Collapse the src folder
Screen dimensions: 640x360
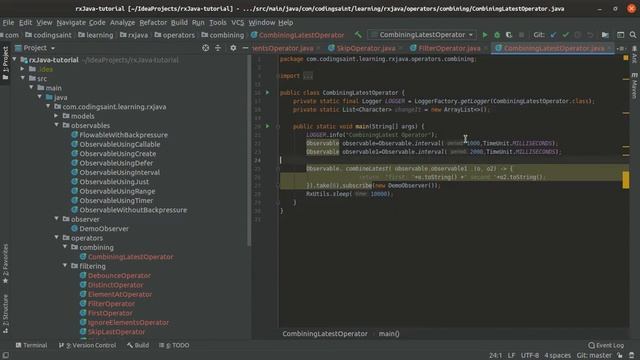point(23,78)
